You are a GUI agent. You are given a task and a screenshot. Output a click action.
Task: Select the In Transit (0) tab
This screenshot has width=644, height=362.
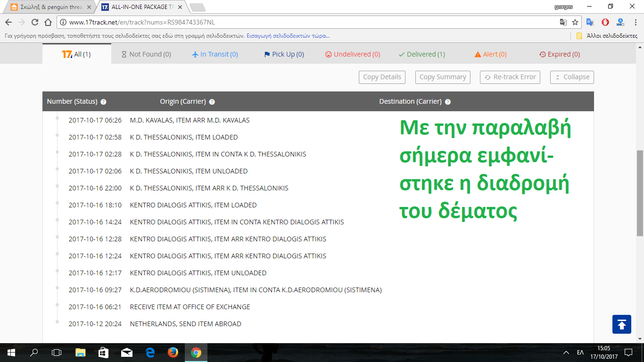tap(215, 54)
